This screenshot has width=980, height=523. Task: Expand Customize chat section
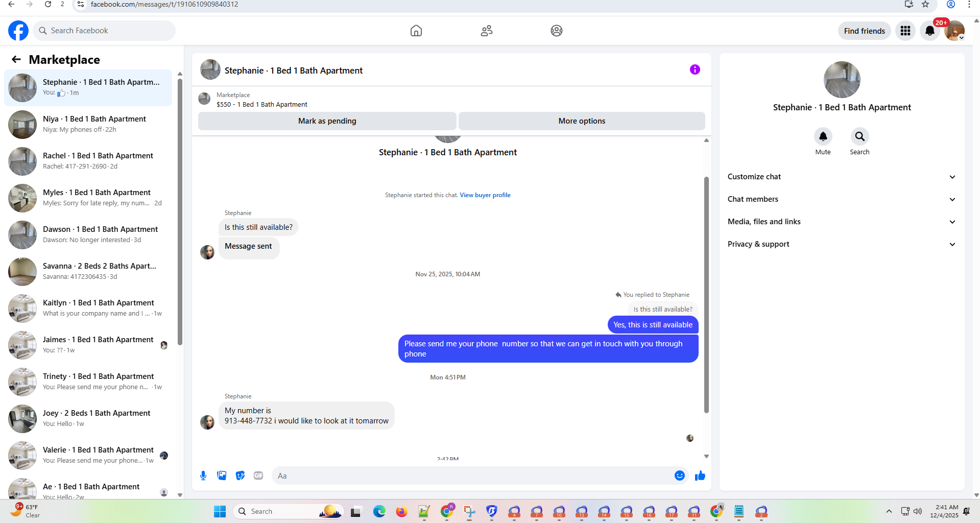pos(842,177)
